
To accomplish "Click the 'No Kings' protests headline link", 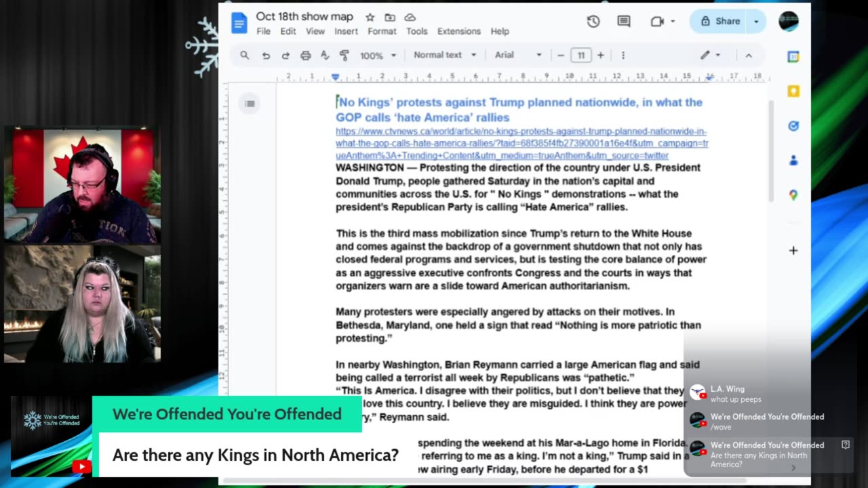I will (519, 110).
